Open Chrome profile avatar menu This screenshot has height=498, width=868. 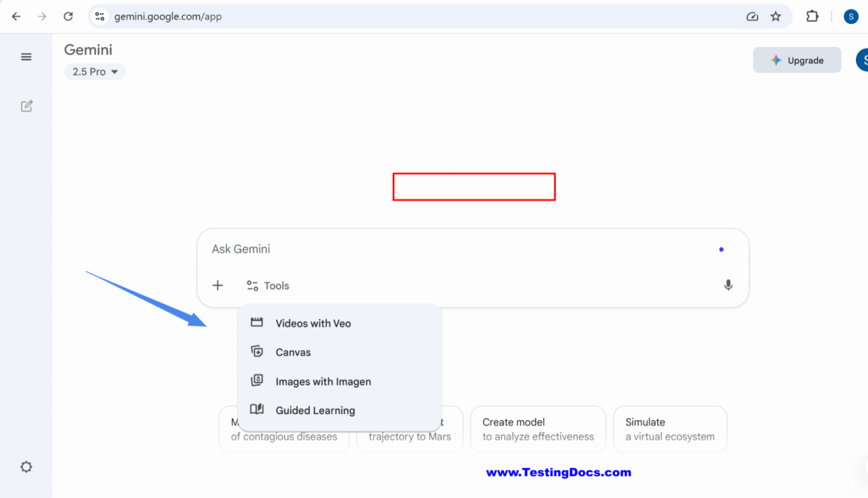pyautogui.click(x=851, y=16)
